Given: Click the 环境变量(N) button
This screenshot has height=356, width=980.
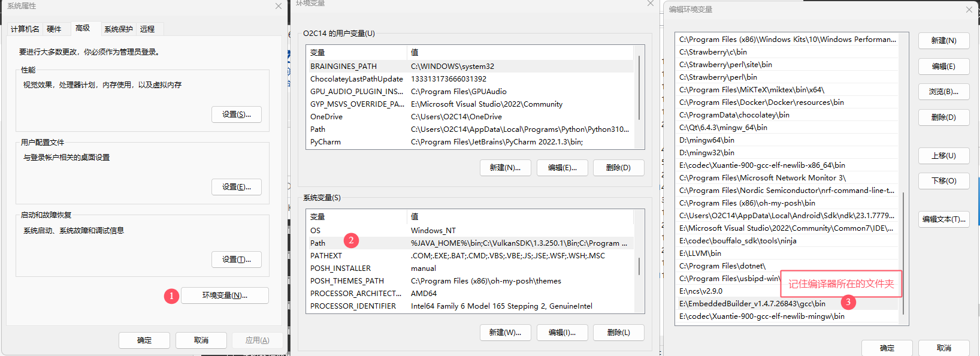Looking at the screenshot, I should click(x=225, y=295).
